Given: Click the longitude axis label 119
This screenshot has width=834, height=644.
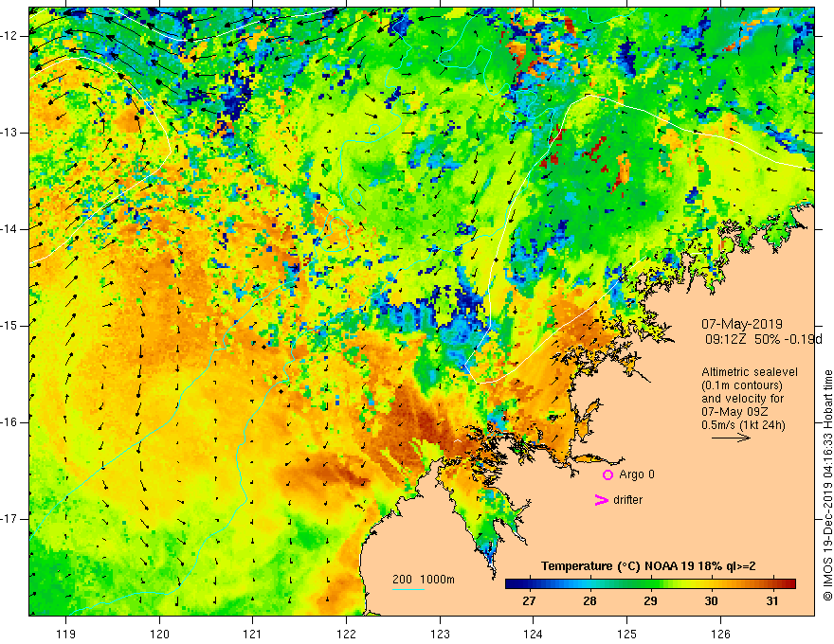Looking at the screenshot, I should [x=66, y=634].
